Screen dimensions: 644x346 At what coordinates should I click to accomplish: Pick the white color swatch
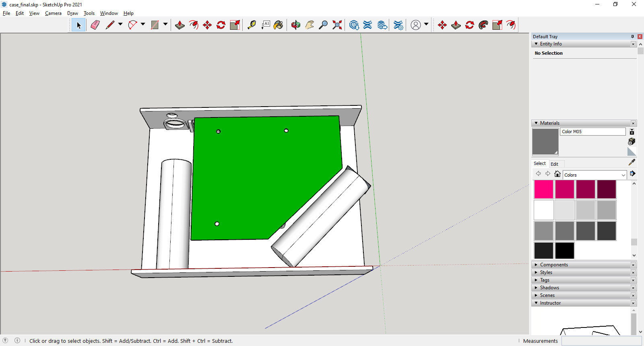pyautogui.click(x=544, y=210)
